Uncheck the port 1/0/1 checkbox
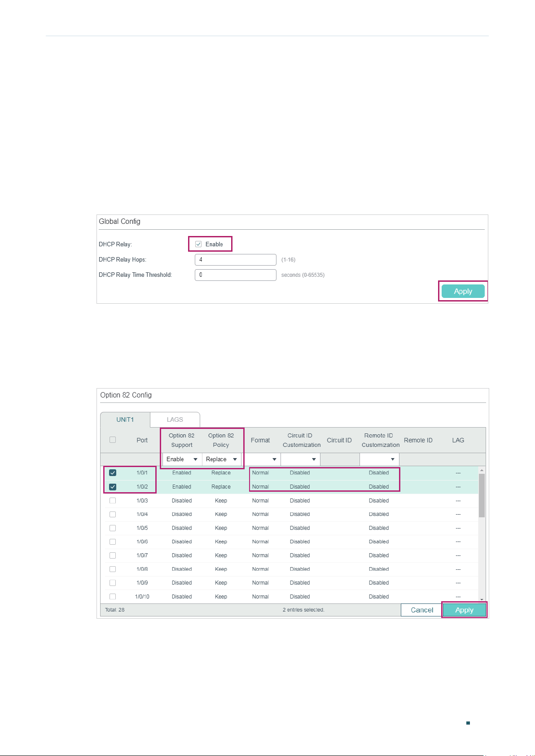This screenshot has width=535, height=756. coord(113,473)
